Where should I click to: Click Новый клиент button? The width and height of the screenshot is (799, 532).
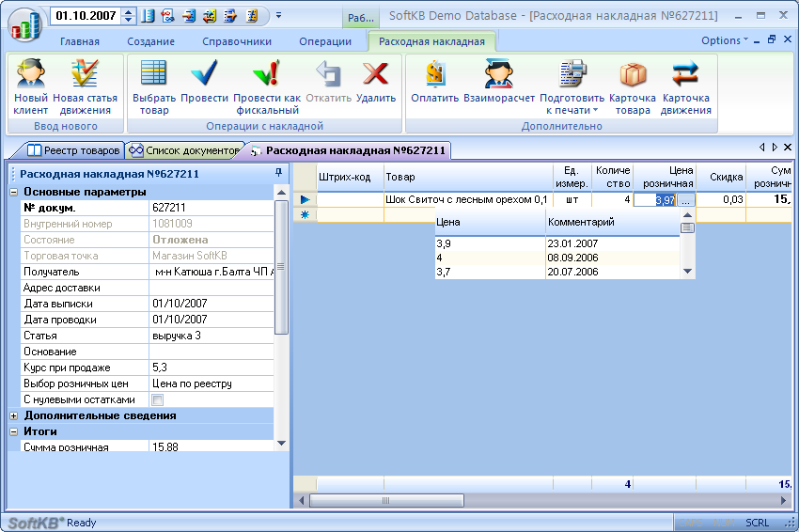31,86
